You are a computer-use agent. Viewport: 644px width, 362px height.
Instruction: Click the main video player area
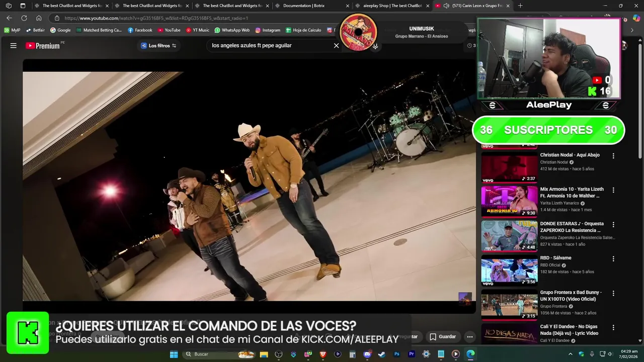[249, 186]
